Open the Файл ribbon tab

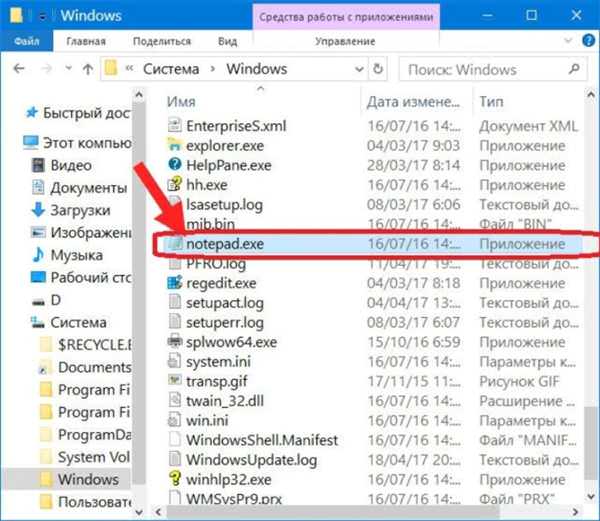[26, 41]
